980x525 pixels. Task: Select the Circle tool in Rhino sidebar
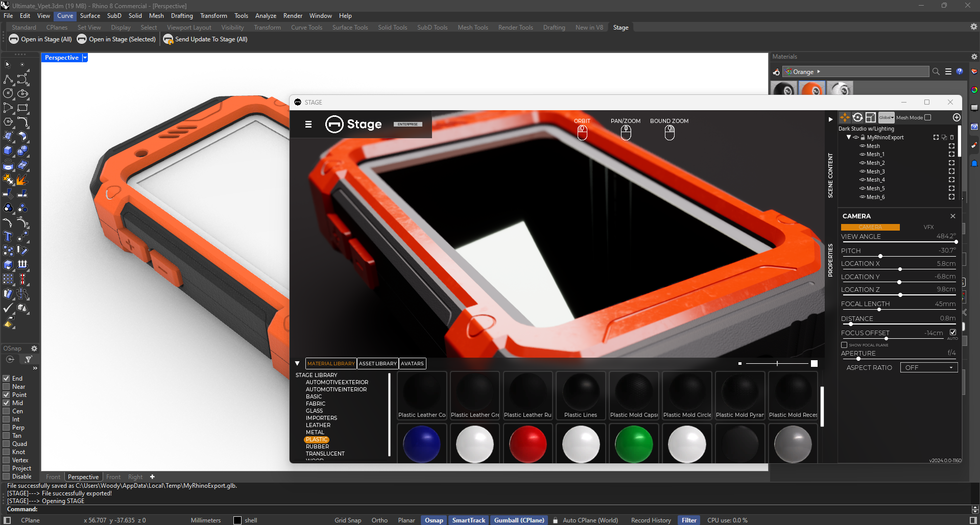(x=8, y=93)
